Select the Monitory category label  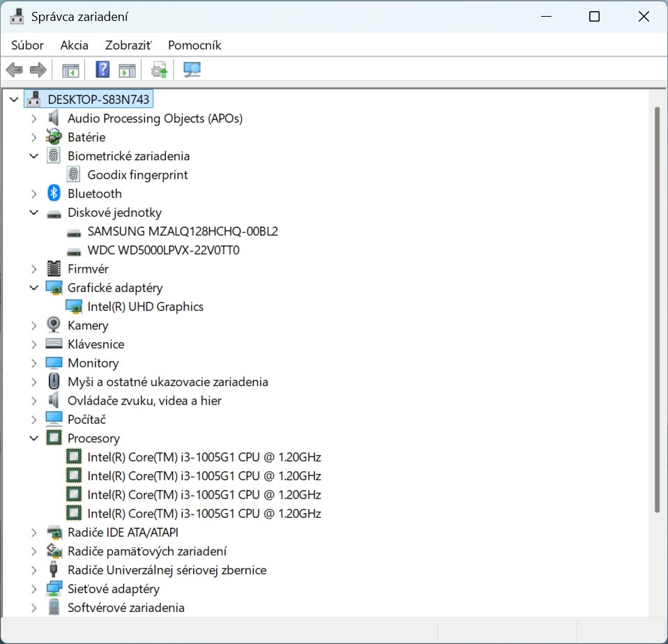93,363
